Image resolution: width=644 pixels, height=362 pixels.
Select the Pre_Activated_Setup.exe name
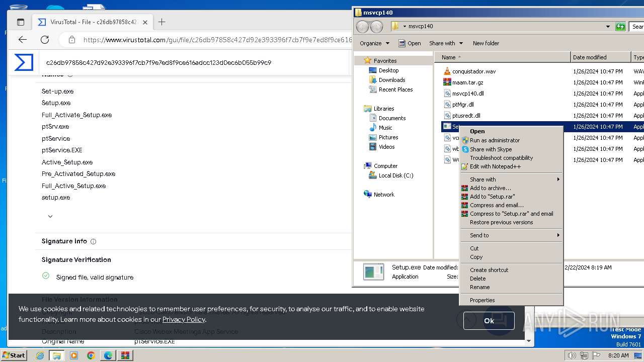coord(78,174)
